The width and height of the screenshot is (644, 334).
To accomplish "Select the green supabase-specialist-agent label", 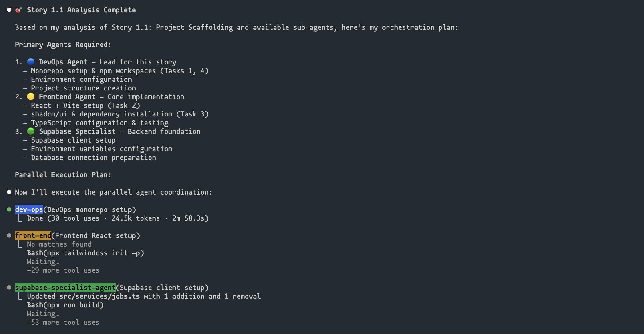I will pos(65,288).
